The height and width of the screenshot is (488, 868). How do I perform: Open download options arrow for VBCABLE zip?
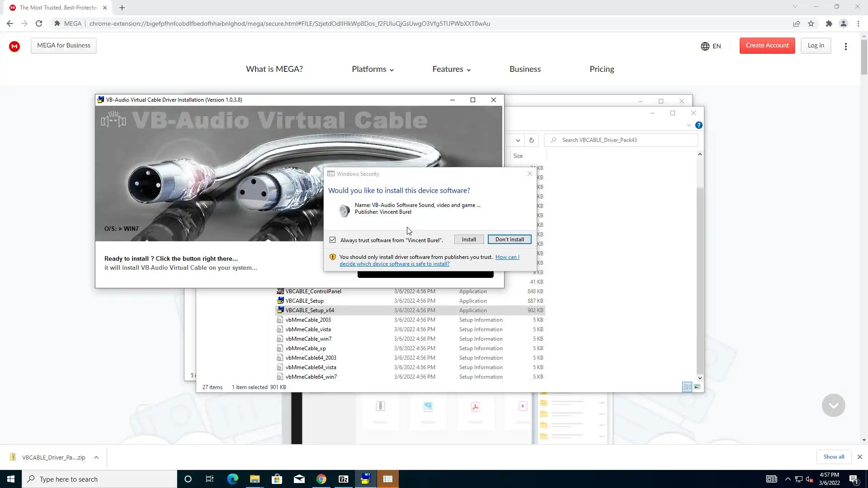click(x=96, y=457)
